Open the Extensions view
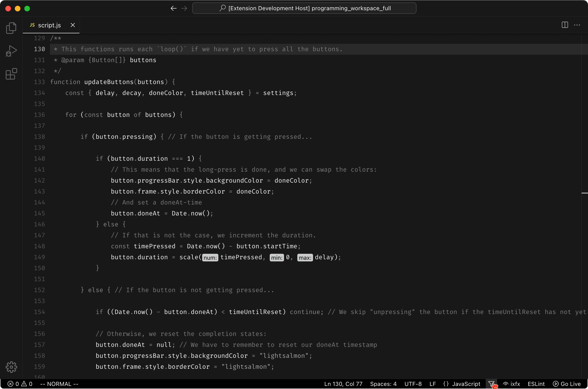The image size is (588, 389). (11, 74)
